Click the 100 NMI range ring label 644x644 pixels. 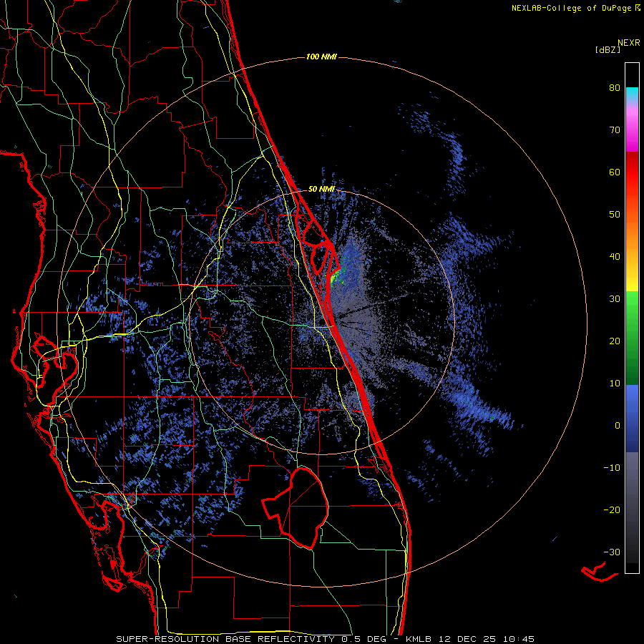point(321,57)
